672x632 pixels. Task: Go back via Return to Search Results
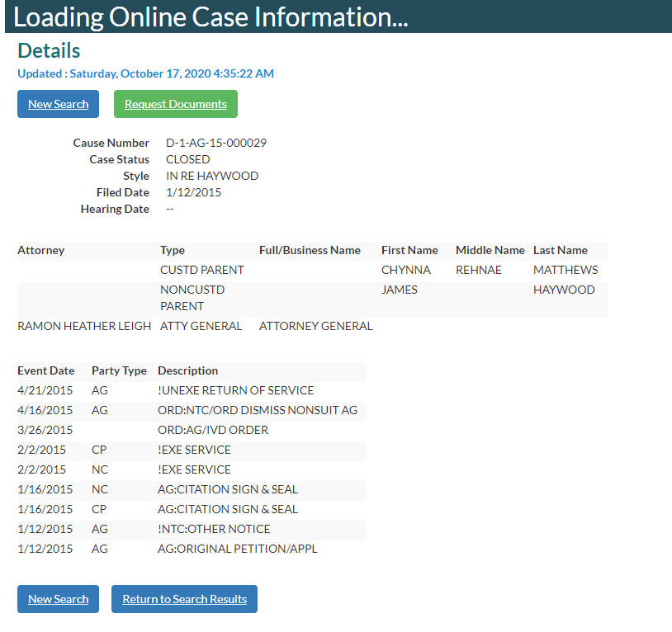coord(184,599)
